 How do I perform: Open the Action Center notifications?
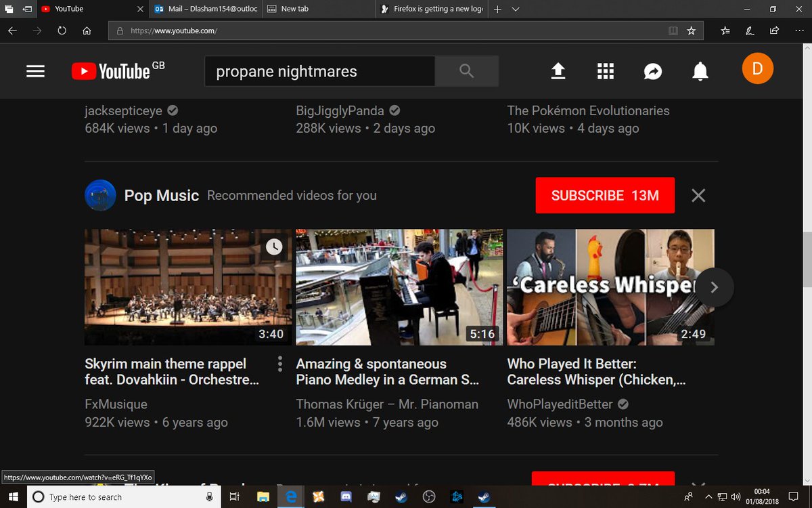[794, 496]
